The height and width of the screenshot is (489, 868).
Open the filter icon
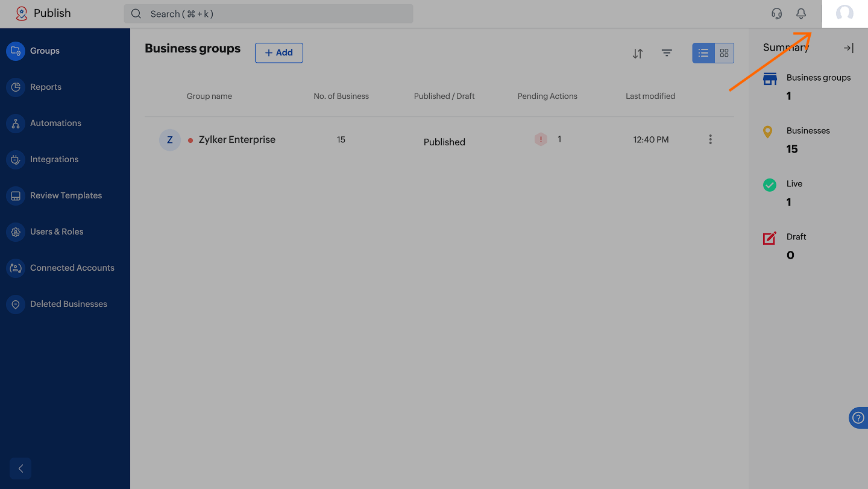click(667, 53)
